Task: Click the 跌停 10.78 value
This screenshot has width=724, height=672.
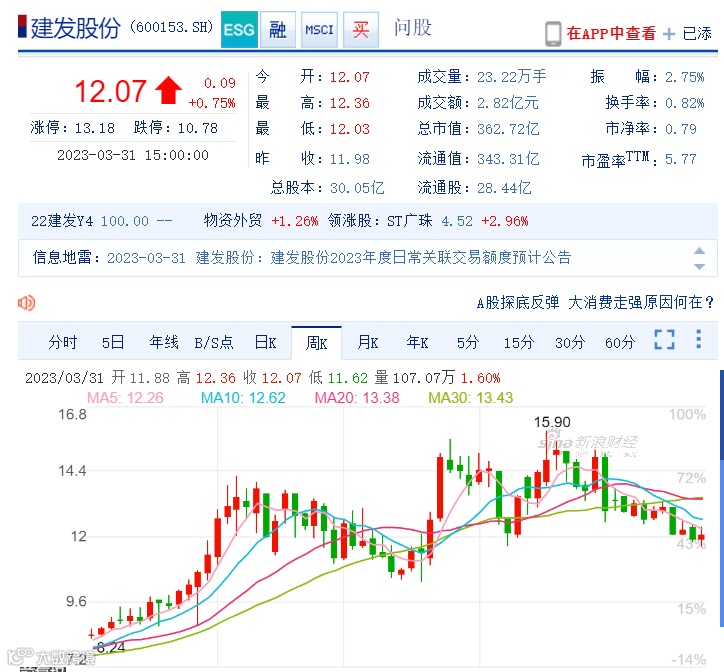Action: pyautogui.click(x=198, y=128)
